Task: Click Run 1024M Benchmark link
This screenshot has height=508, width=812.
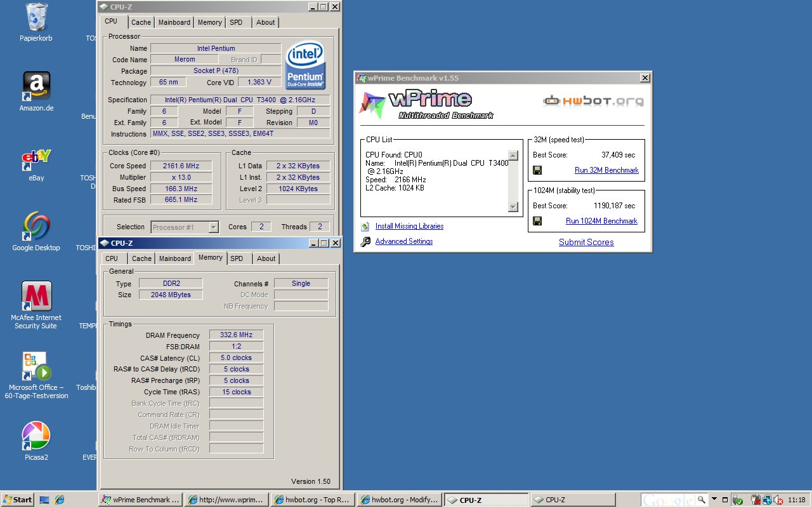Action: (601, 221)
